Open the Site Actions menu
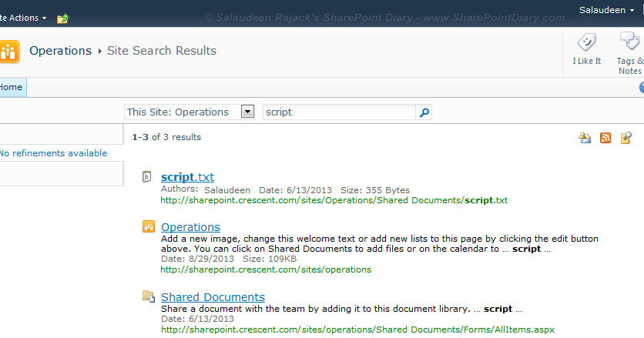The width and height of the screenshot is (644, 338). pos(23,18)
